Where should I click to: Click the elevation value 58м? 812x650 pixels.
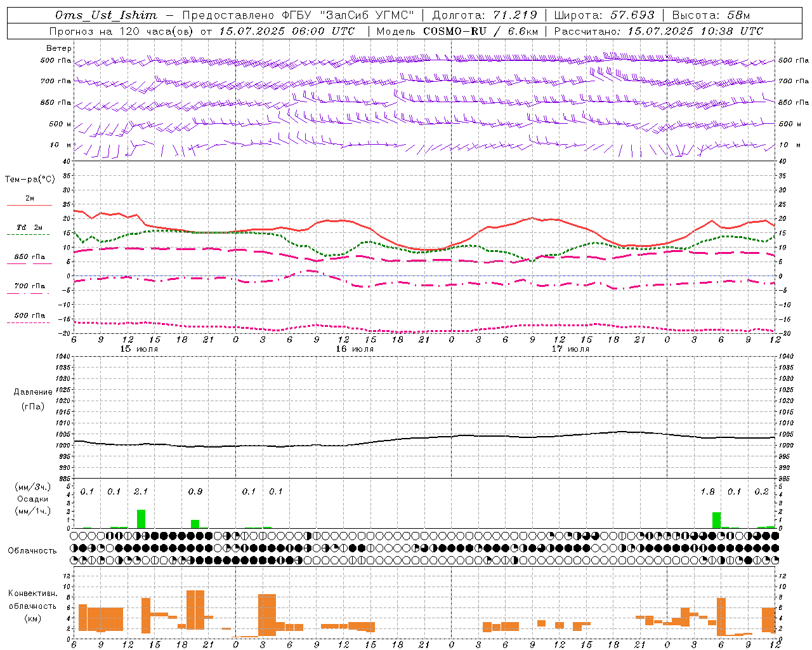pos(739,15)
